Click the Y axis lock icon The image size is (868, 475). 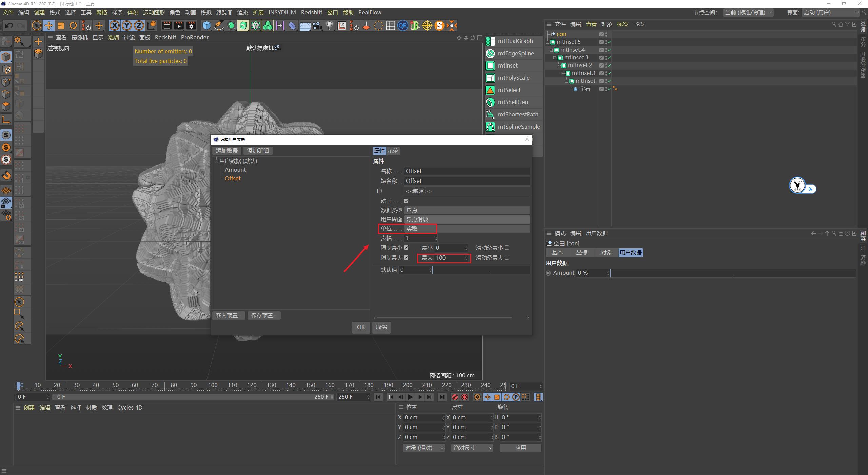[x=126, y=25]
